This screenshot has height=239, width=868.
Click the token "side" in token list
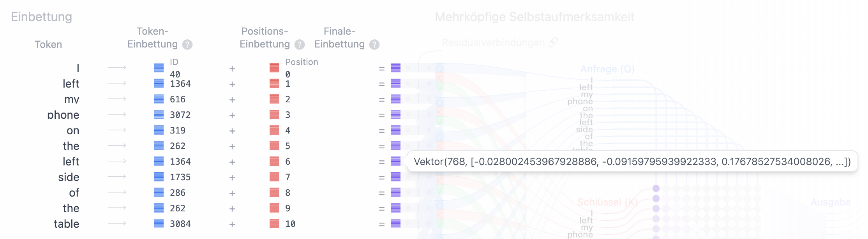coord(69,177)
